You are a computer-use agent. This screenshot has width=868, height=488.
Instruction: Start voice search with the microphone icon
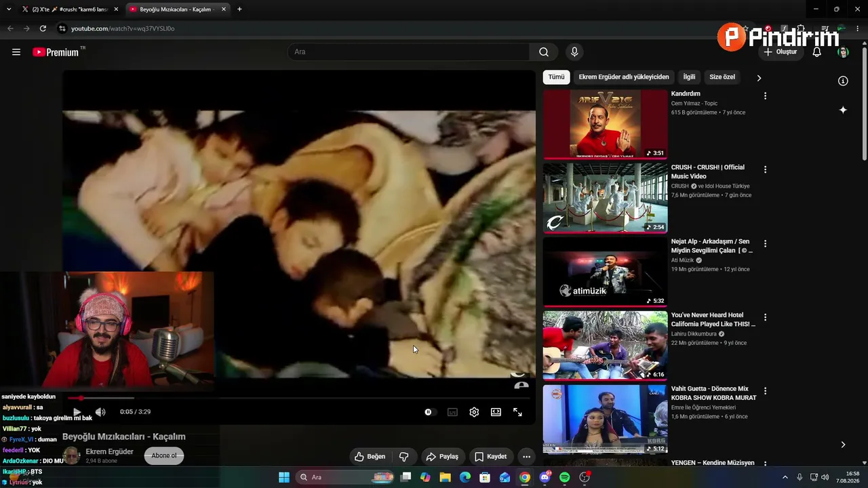tap(574, 52)
